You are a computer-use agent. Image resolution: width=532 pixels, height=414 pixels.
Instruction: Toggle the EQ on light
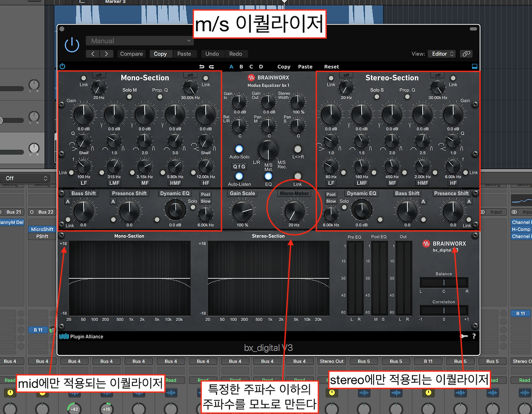pos(268,176)
